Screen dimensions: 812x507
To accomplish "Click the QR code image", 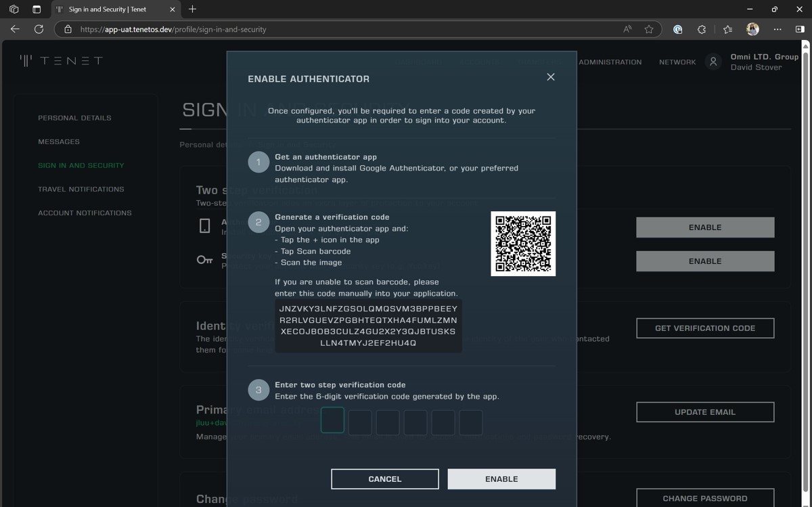I will (x=523, y=244).
